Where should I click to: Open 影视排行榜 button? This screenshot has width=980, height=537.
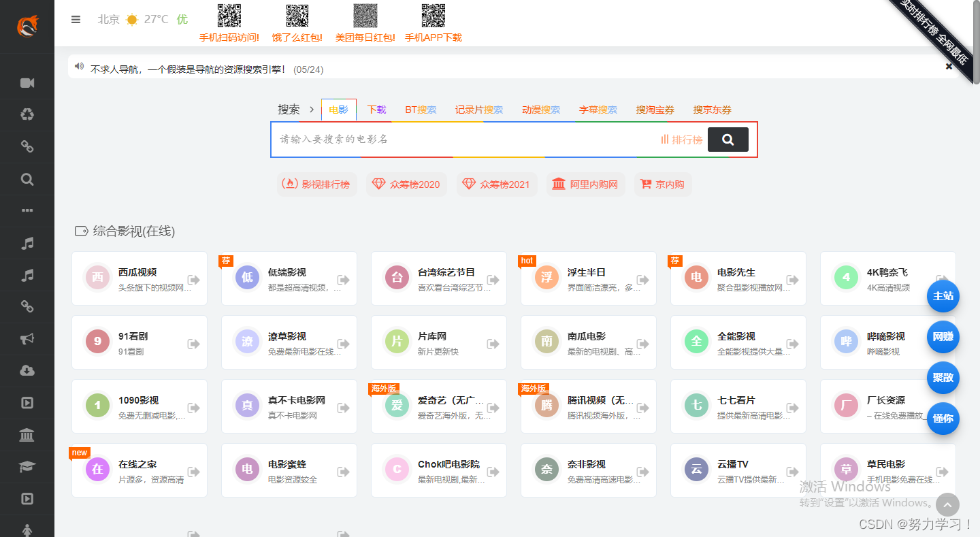(317, 184)
